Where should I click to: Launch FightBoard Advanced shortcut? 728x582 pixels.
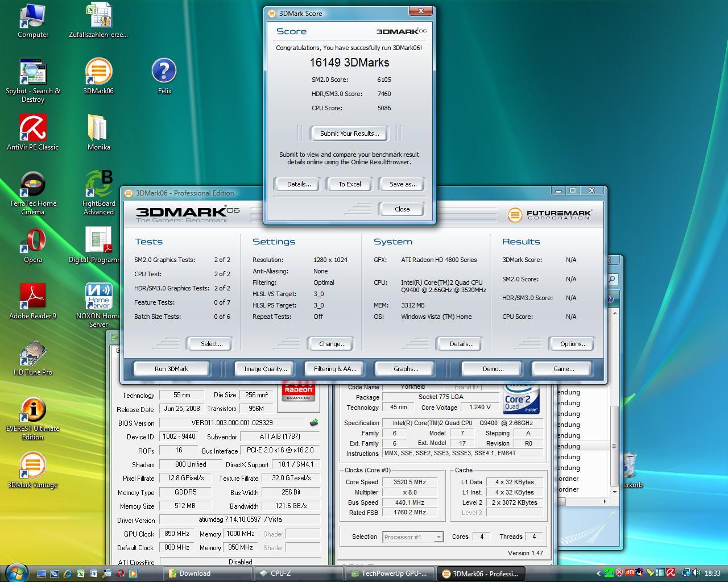(98, 193)
